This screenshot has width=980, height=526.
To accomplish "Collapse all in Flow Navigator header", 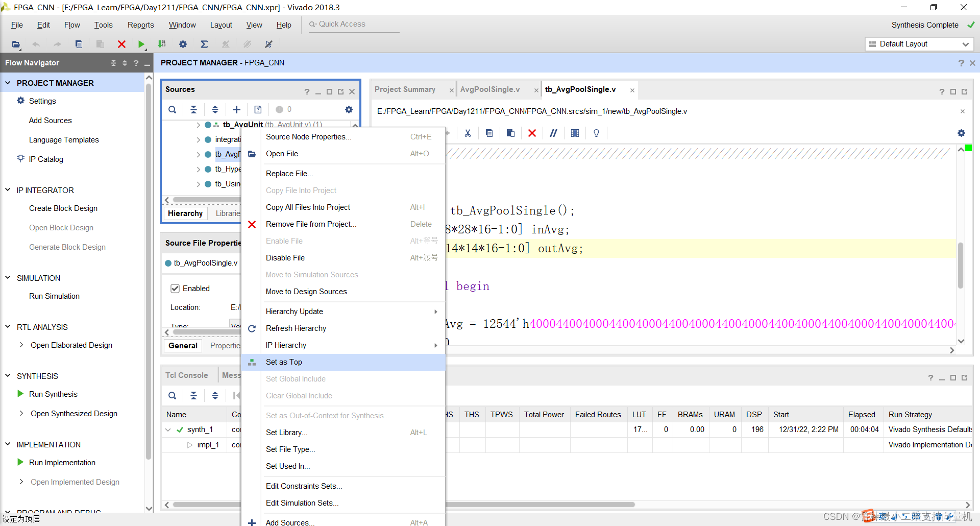I will tap(113, 63).
